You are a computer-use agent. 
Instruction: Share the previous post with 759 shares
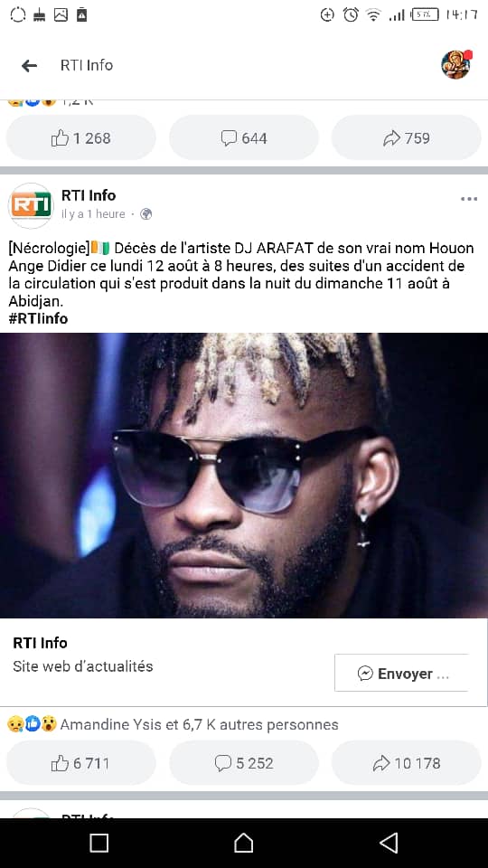point(407,137)
